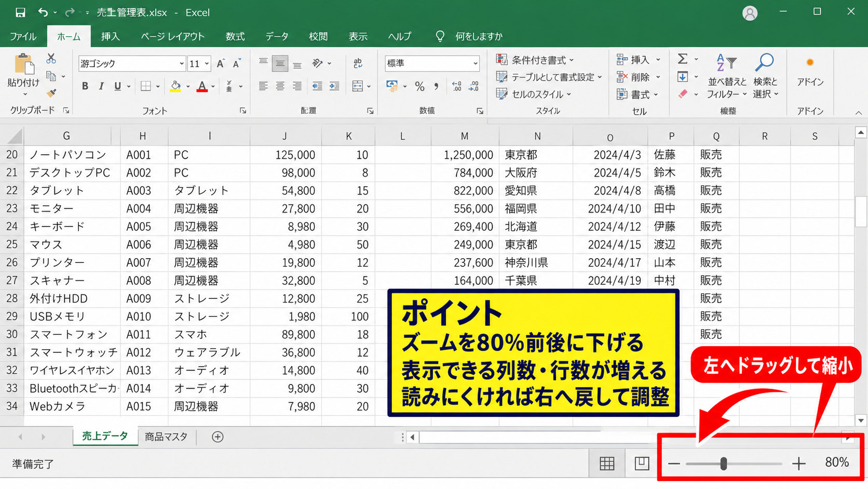
Task: Click the AutoSum sigma icon
Action: pyautogui.click(x=683, y=59)
